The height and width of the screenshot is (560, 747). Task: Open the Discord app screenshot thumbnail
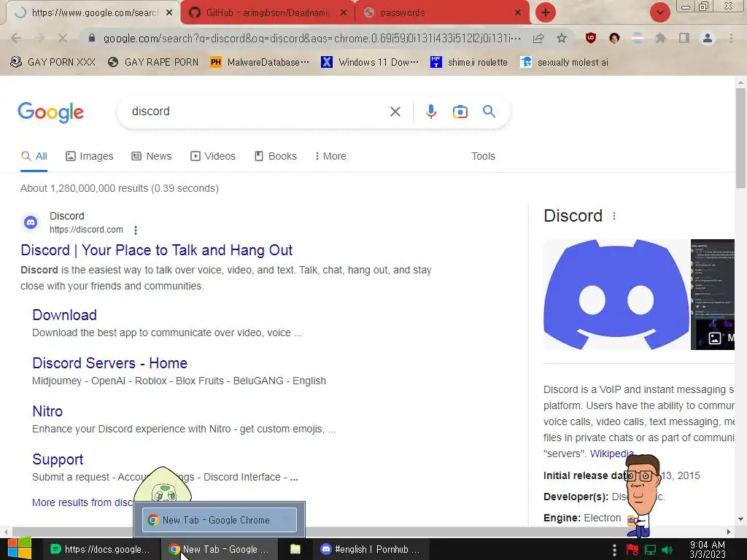point(713,295)
